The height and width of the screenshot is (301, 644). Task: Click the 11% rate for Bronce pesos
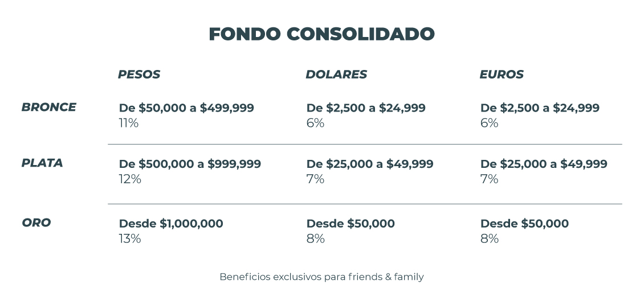pyautogui.click(x=128, y=123)
